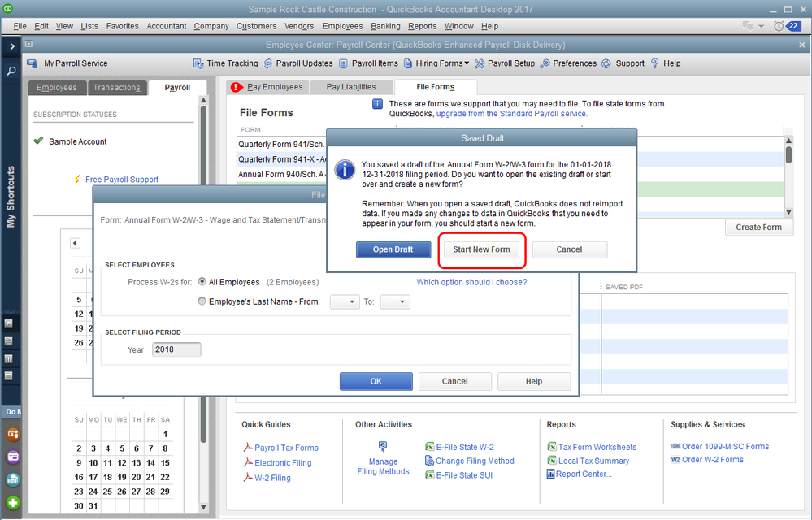
Task: Click the green plus shortcut icon
Action: pos(13,502)
